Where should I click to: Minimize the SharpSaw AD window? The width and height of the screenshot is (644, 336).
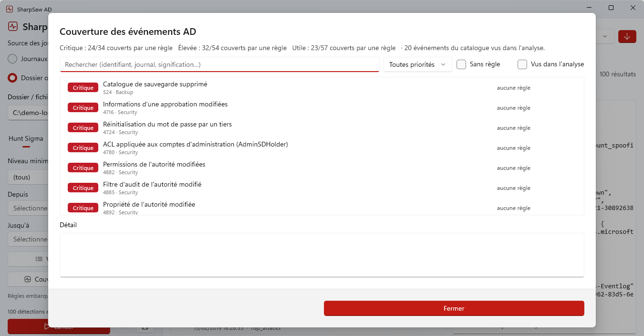590,8
